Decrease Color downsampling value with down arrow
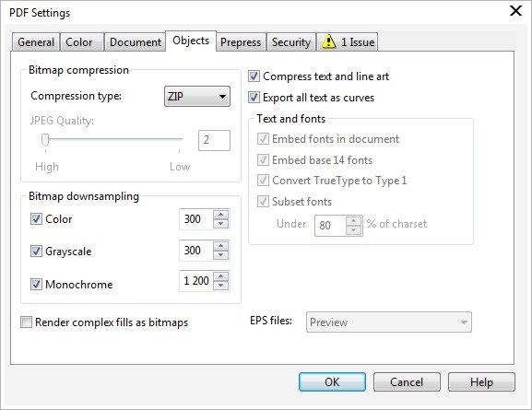Image resolution: width=532 pixels, height=410 pixels. point(221,224)
